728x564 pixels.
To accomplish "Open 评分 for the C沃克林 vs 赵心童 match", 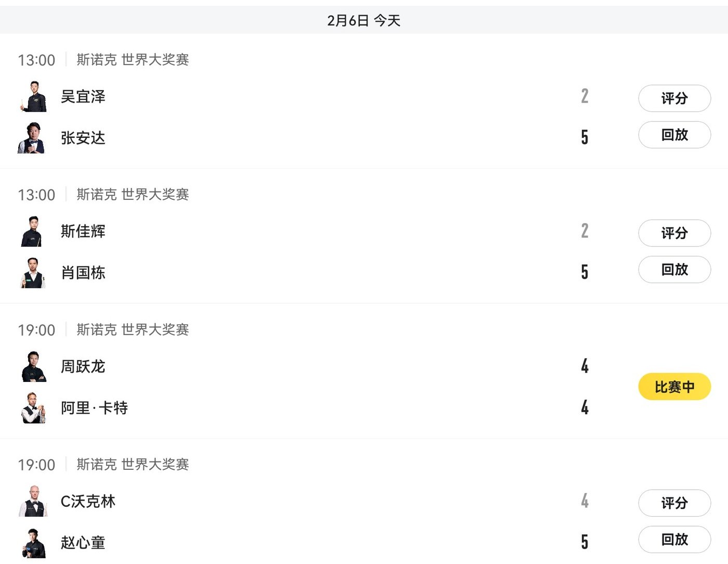I will [674, 503].
